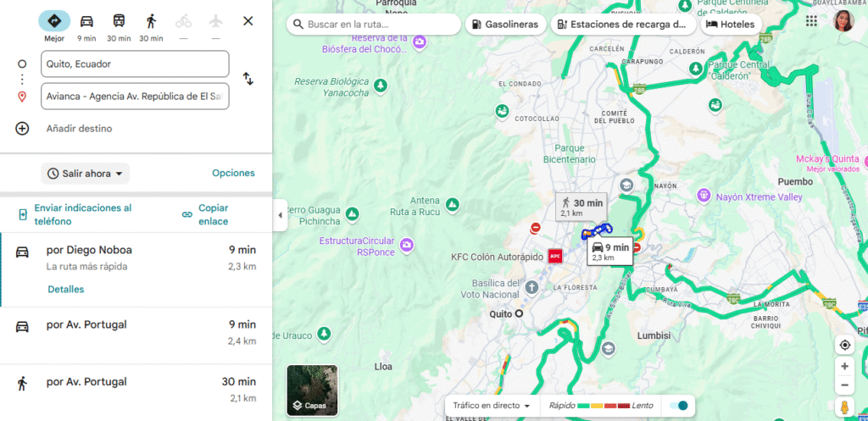Click the show my location button
868x421 pixels.
tap(844, 346)
